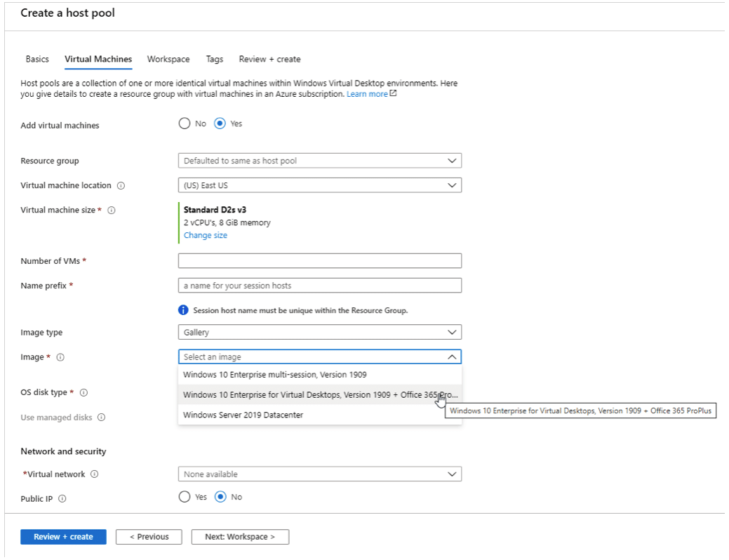This screenshot has height=560, width=729.
Task: Click the Change size link
Action: (x=206, y=235)
